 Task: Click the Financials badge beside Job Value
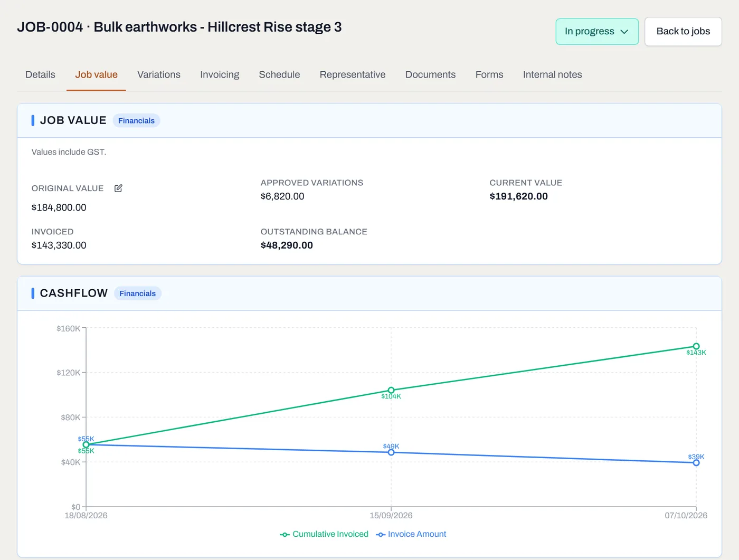coord(136,121)
